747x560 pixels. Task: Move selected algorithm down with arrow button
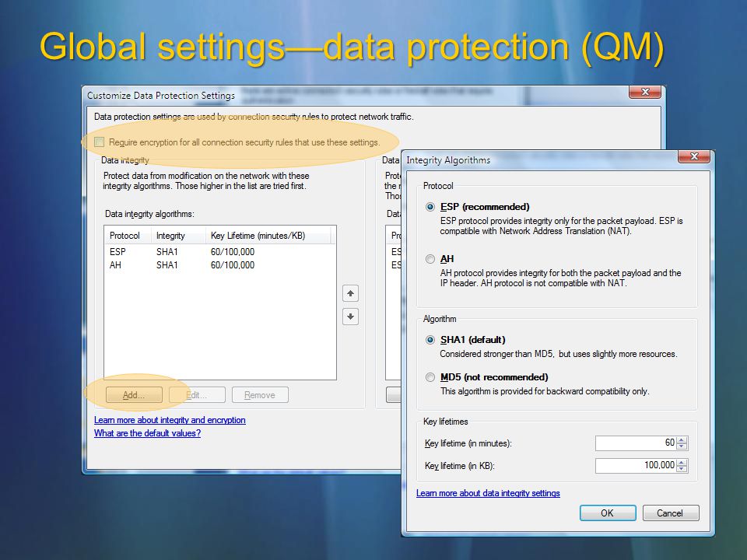click(350, 317)
